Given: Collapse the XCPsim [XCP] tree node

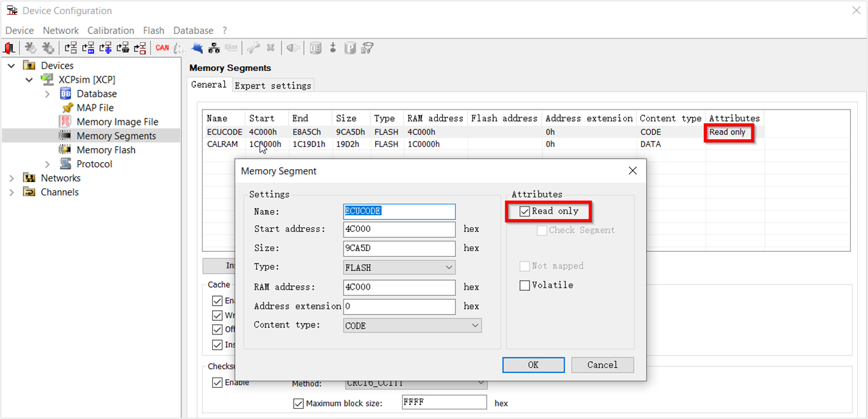Looking at the screenshot, I should click(29, 79).
